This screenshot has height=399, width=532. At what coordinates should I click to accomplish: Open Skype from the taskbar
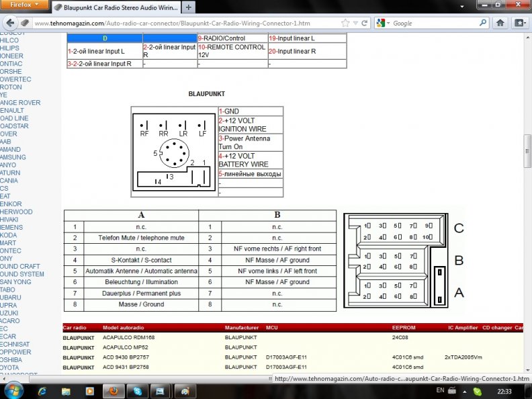(138, 390)
